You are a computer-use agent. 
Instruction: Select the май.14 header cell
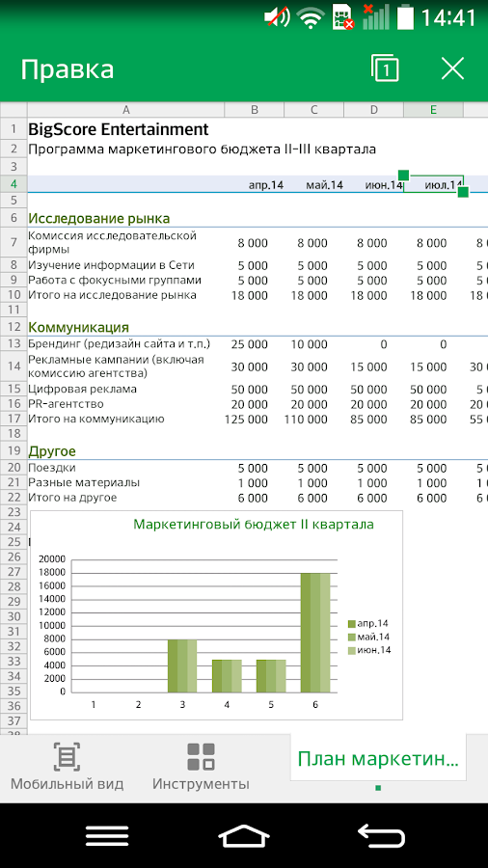325,185
